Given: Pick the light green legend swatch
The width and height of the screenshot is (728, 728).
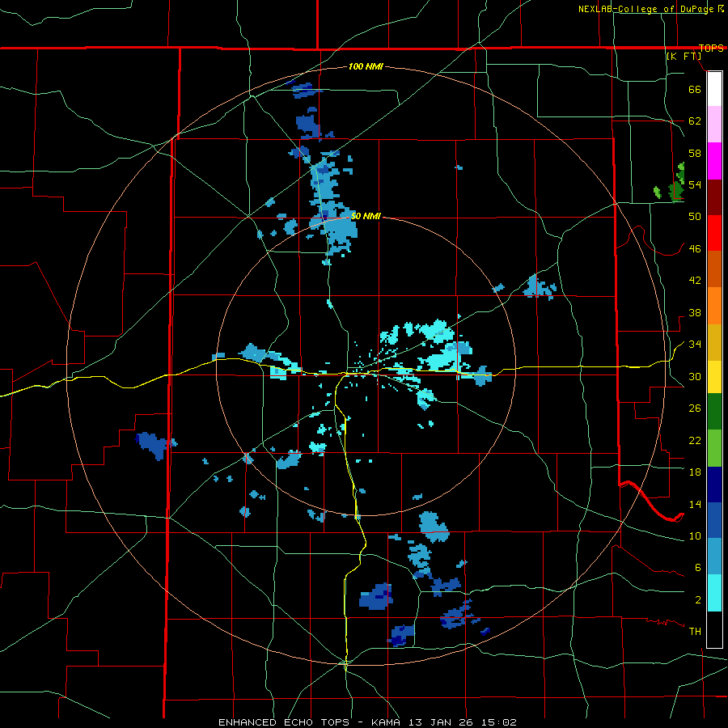Looking at the screenshot, I should click(714, 448).
